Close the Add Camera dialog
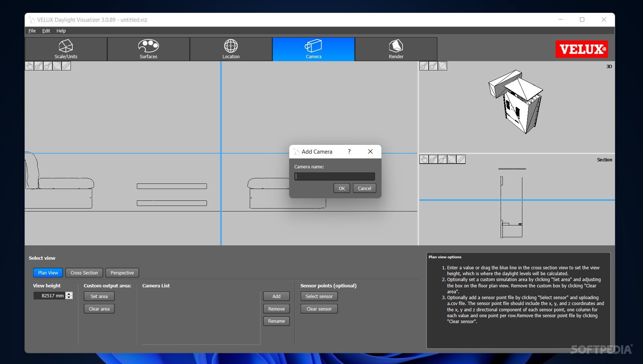The image size is (643, 364). coord(370,151)
